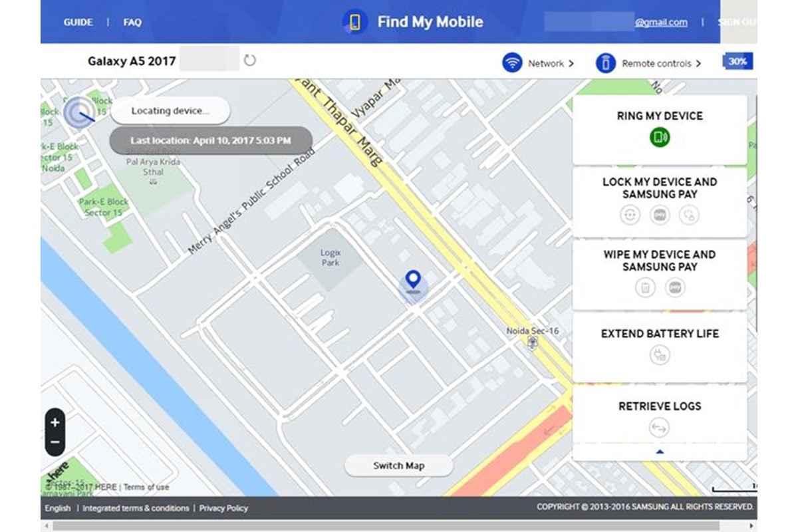Click the Wi-Fi Network icon
798x532 pixels.
click(512, 63)
